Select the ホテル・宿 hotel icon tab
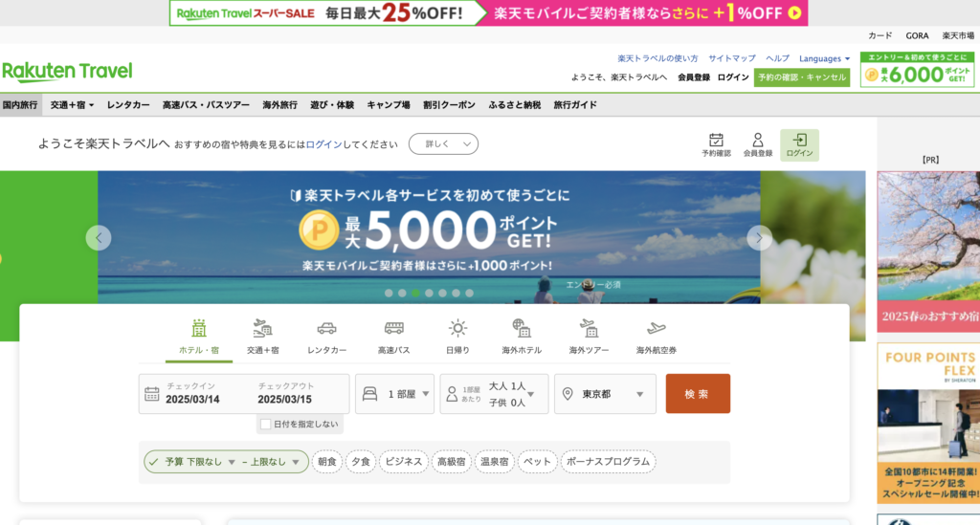 (x=199, y=338)
